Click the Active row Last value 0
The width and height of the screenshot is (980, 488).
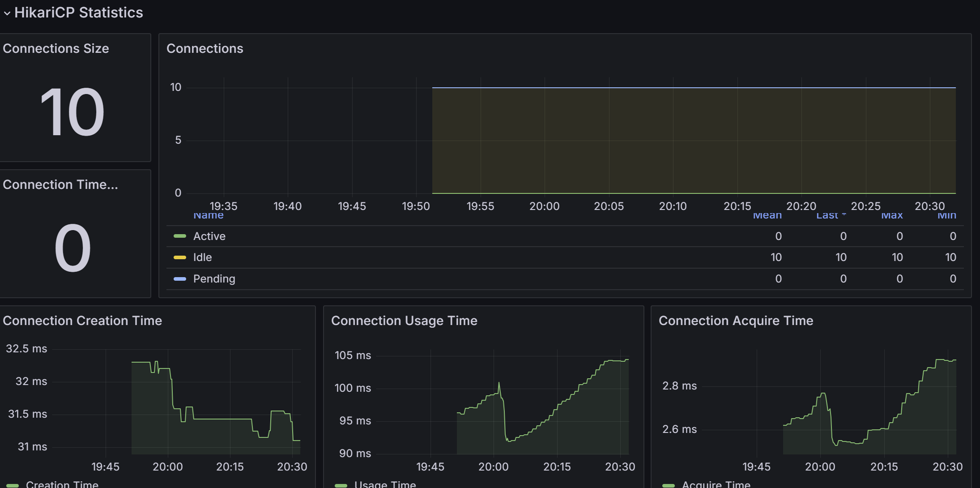(x=843, y=236)
